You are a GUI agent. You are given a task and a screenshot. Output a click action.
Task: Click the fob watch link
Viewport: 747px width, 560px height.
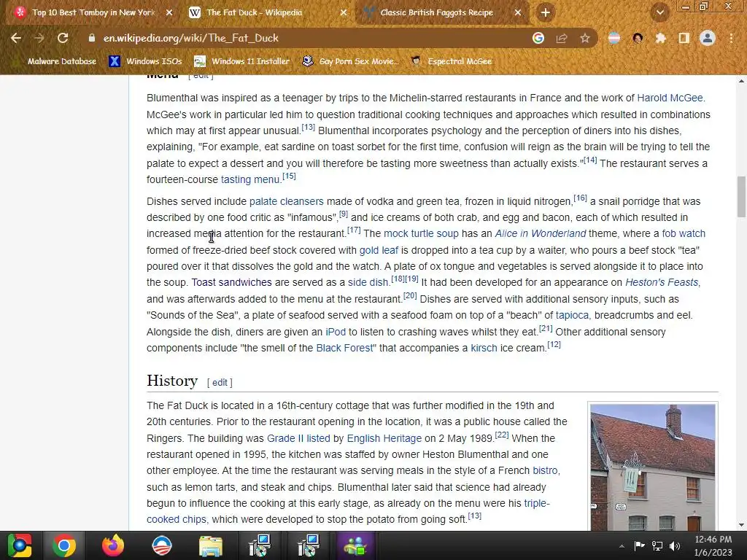(684, 234)
